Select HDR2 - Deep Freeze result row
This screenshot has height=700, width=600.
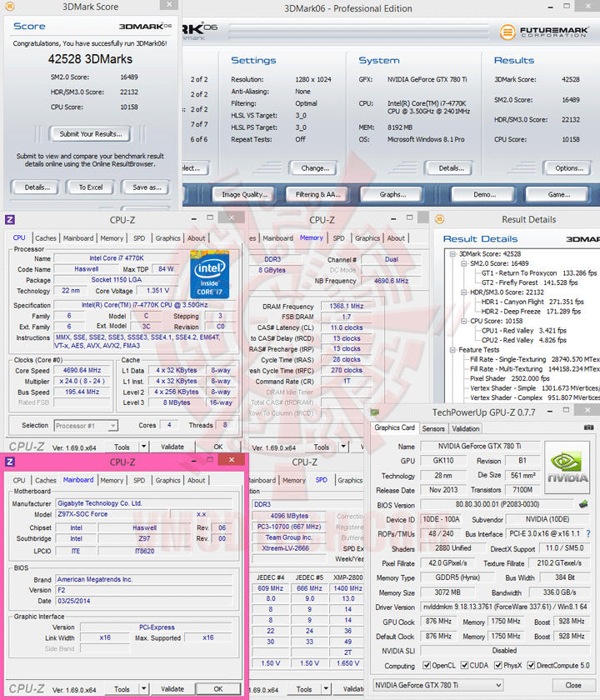531,311
